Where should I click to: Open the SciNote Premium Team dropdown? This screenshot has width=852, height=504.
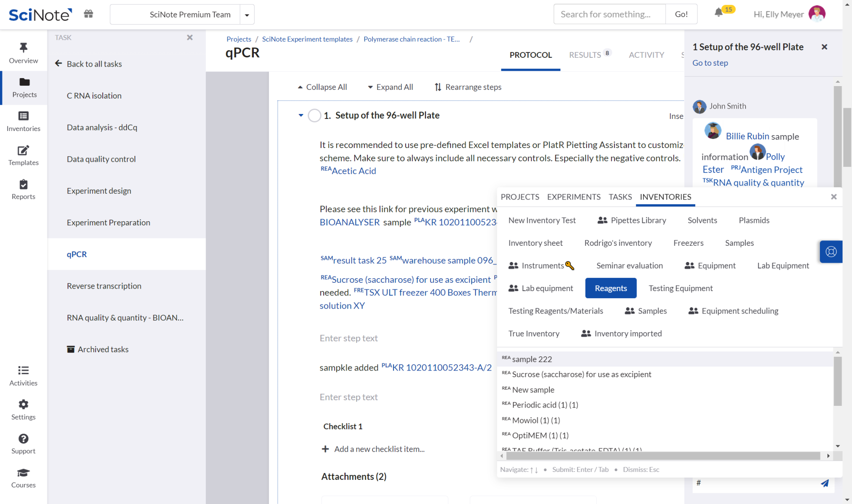(247, 15)
